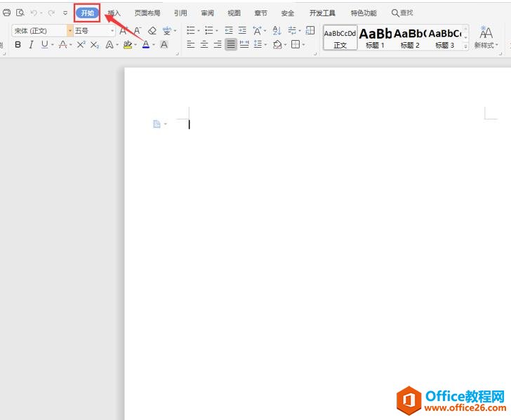Center align the text
Image resolution: width=511 pixels, height=420 pixels.
click(204, 44)
